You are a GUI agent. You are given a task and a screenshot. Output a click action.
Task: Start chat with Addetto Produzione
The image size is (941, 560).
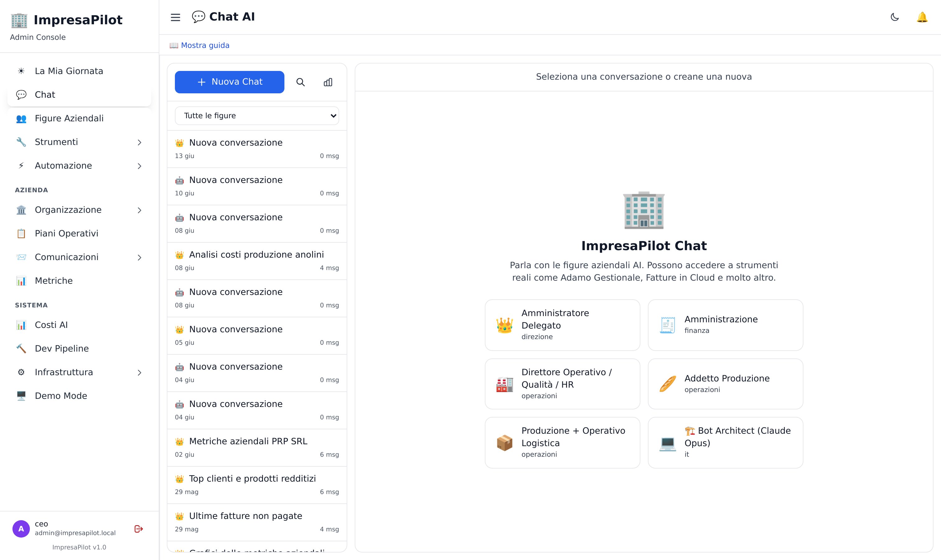[725, 384]
